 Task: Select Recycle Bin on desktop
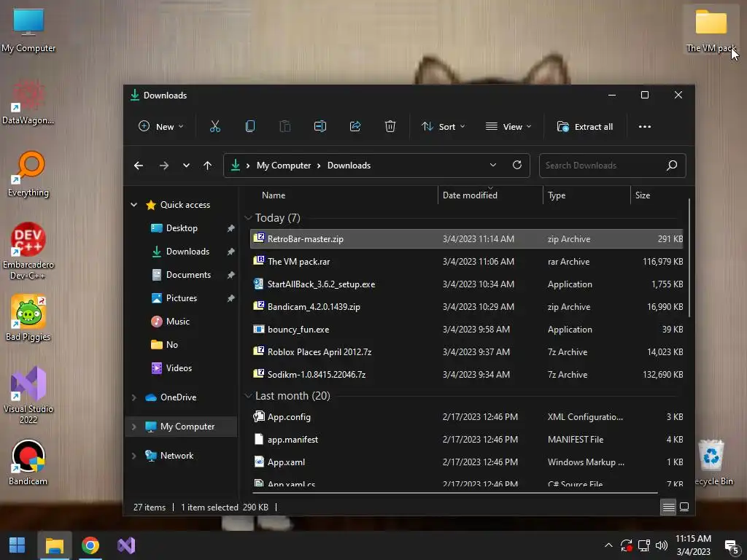point(713,463)
